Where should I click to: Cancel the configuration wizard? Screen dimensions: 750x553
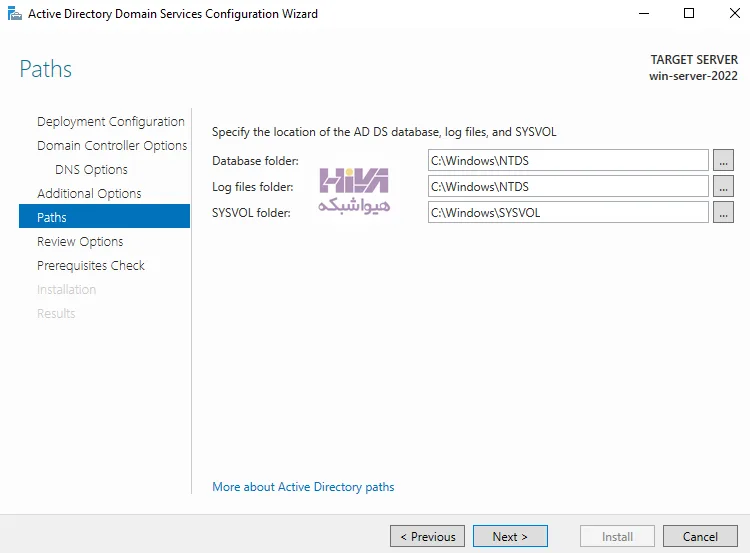coord(700,536)
